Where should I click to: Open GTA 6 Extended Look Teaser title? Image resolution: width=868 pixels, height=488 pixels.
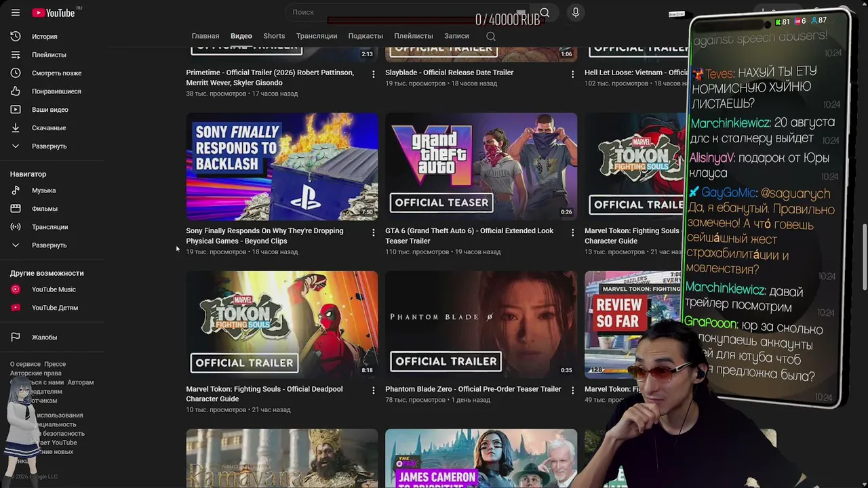pyautogui.click(x=469, y=236)
